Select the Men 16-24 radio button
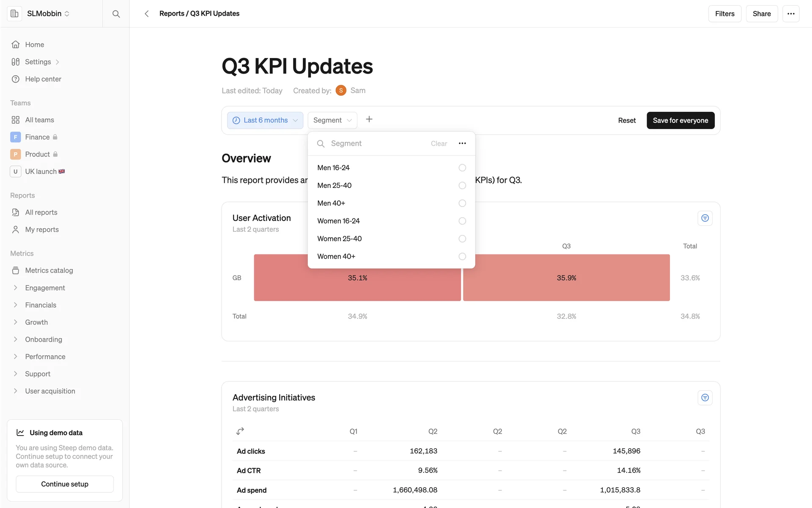Viewport: 812px width, 508px height. (x=462, y=168)
